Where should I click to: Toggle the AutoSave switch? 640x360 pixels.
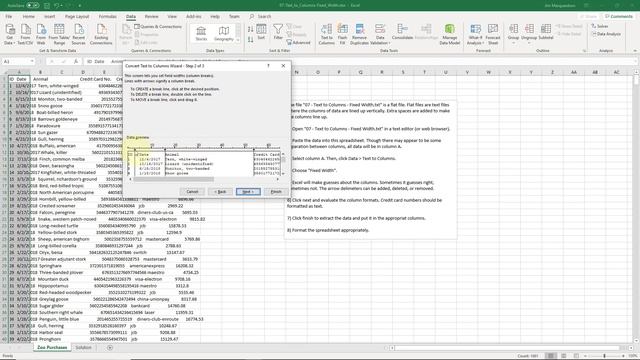pyautogui.click(x=33, y=6)
